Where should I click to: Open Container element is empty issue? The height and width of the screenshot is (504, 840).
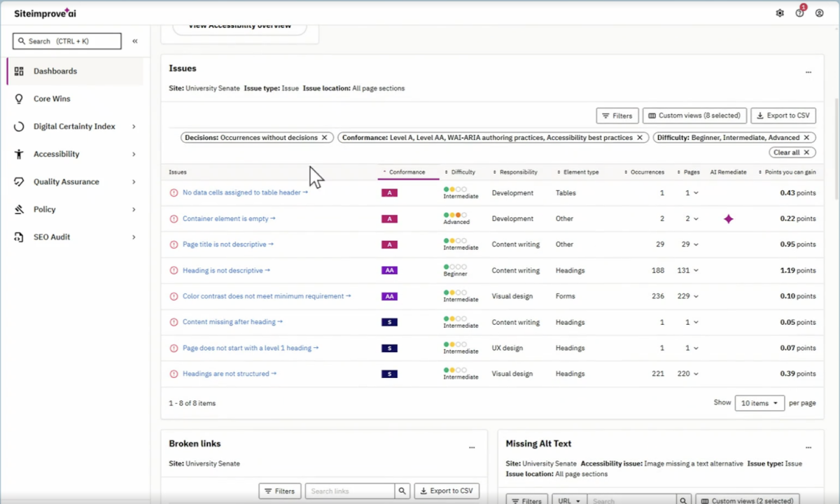229,218
